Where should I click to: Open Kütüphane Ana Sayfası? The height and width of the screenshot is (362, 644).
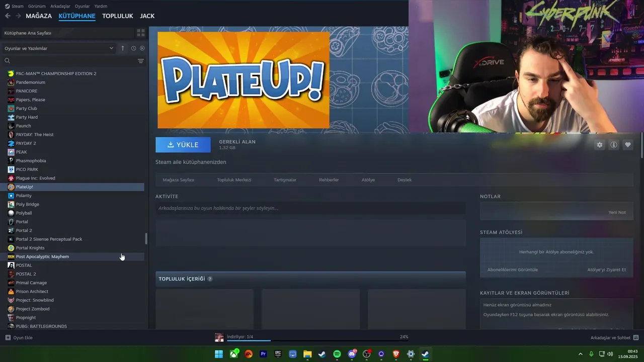coord(68,33)
